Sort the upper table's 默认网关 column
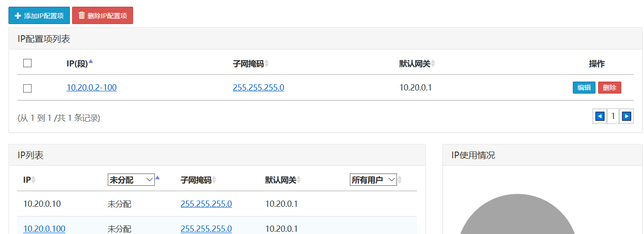 [433, 64]
